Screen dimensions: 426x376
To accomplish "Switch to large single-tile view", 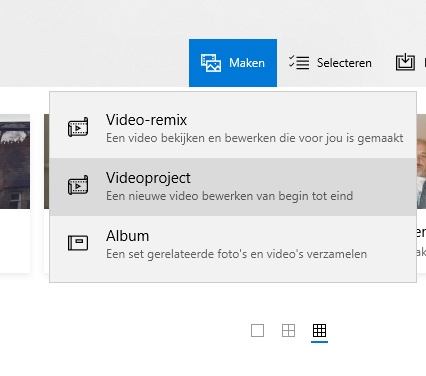I will coord(257,331).
